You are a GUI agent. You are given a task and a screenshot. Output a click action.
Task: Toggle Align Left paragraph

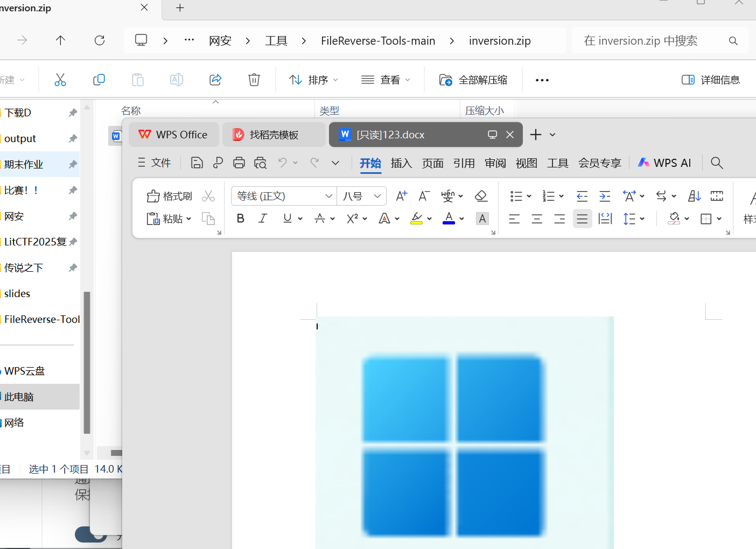[515, 219]
